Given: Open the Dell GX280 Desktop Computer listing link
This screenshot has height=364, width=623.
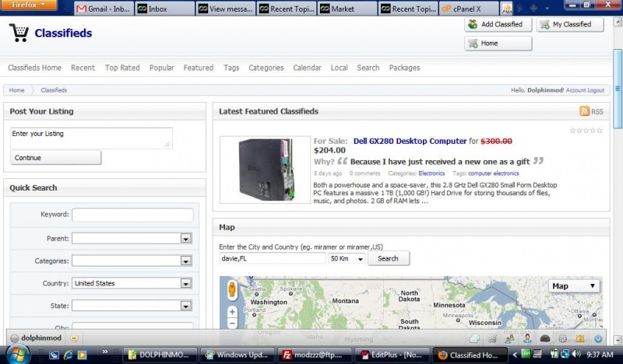Looking at the screenshot, I should (410, 141).
